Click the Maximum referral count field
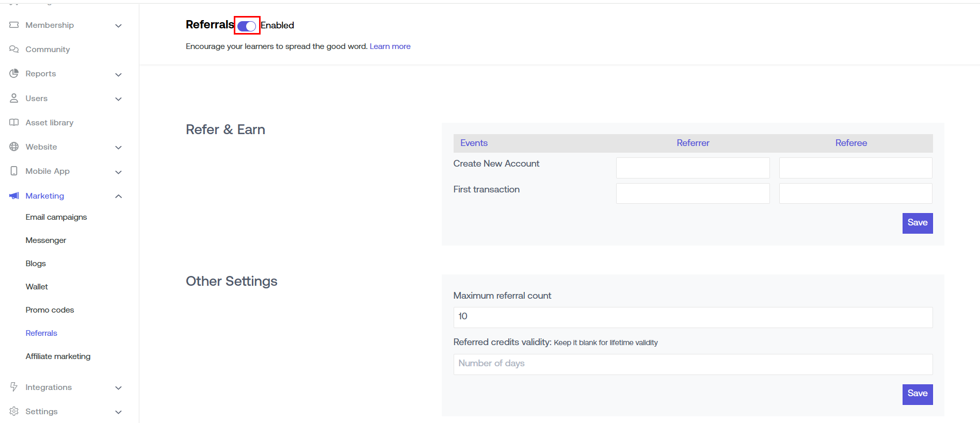Image resolution: width=980 pixels, height=423 pixels. (x=693, y=317)
